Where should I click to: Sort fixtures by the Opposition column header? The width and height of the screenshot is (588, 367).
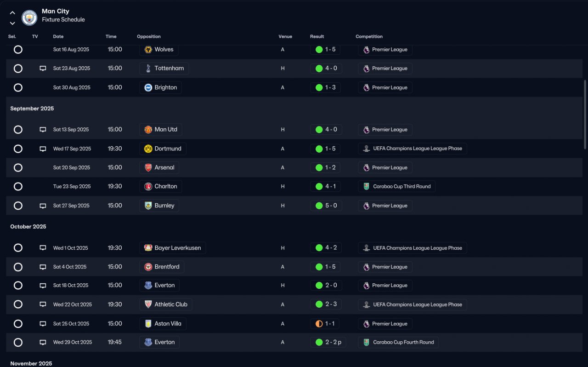149,37
